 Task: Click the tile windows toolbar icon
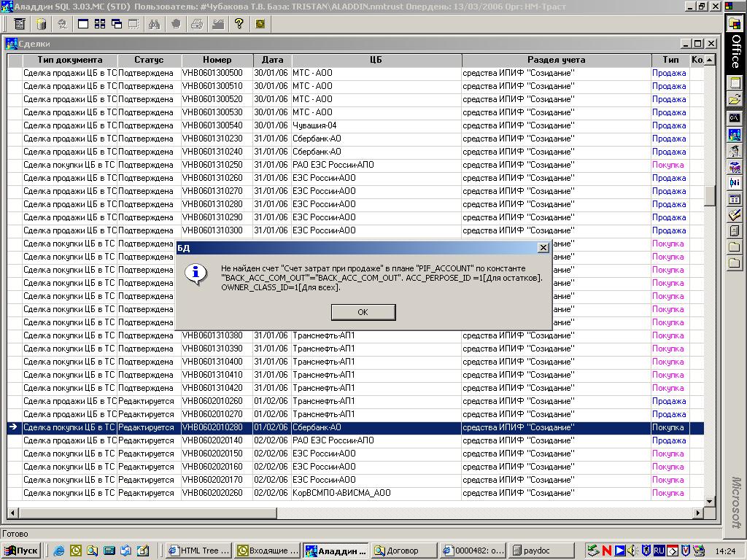point(100,23)
